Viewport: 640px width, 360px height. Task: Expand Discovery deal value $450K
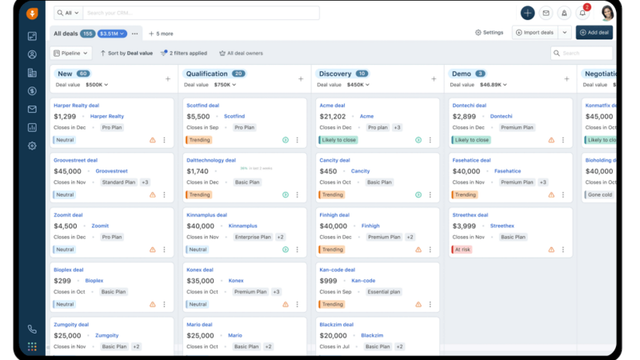pos(358,84)
